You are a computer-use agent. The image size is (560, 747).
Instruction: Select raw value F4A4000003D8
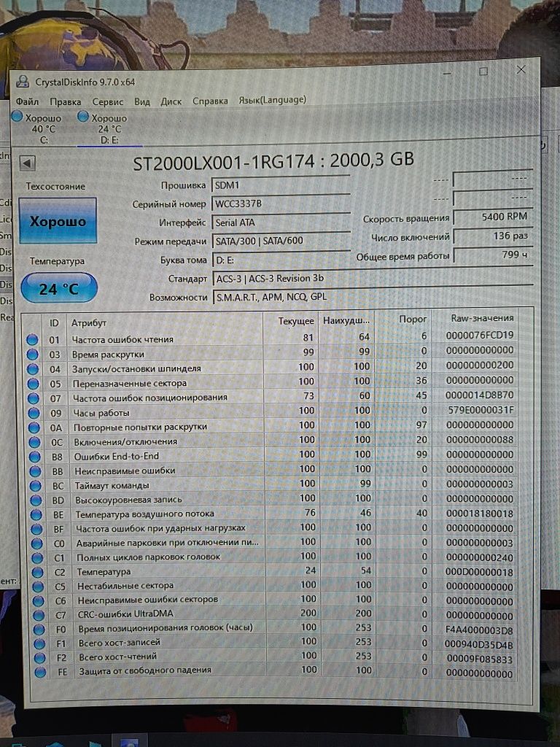(x=479, y=630)
